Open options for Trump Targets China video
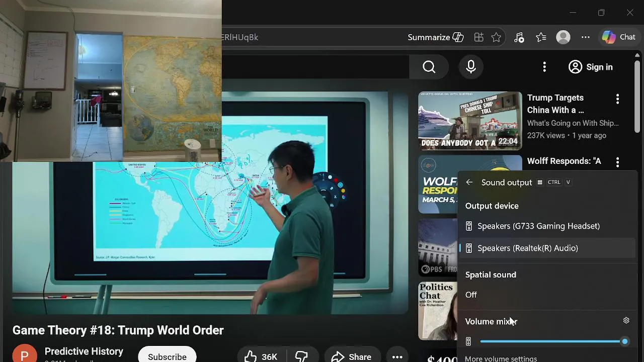644x362 pixels. [x=617, y=99]
